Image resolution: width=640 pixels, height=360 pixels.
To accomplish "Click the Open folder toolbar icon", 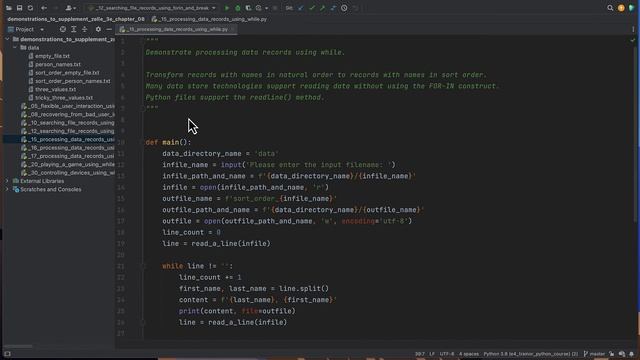I will 9,8.
